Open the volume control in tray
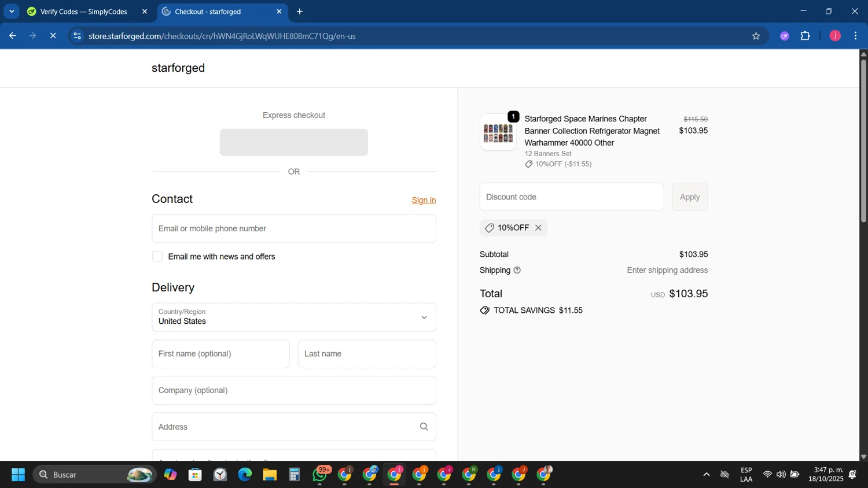868x488 pixels. [781, 475]
